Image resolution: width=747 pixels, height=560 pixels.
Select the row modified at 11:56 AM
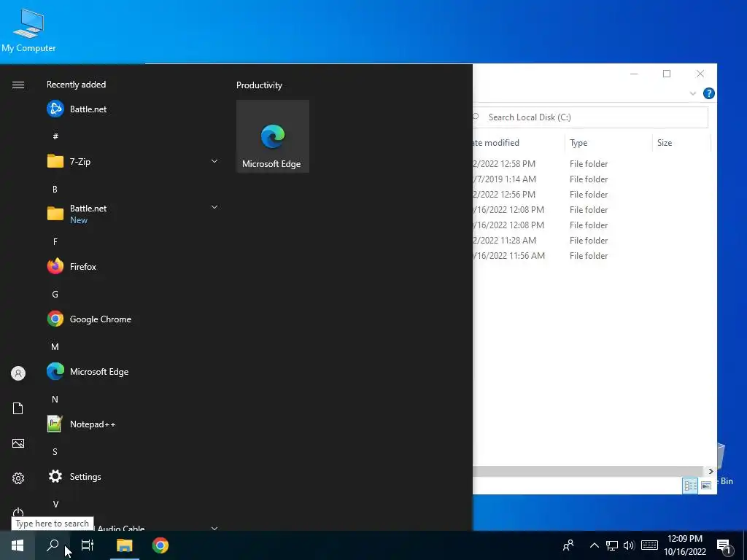tap(591, 256)
